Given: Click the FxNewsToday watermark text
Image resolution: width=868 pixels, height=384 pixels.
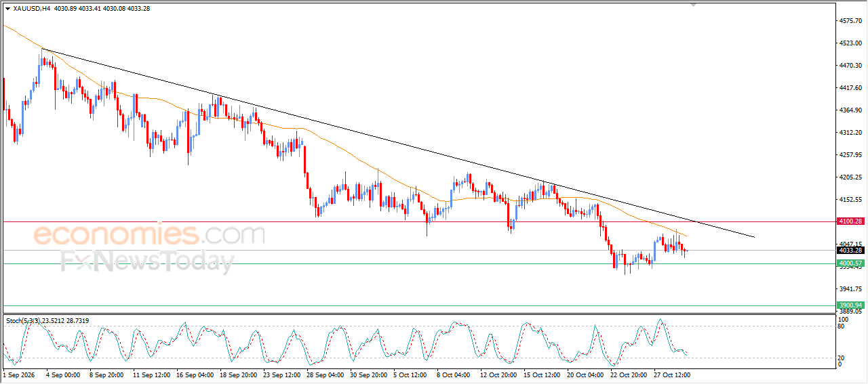Looking at the screenshot, I should pyautogui.click(x=147, y=261).
